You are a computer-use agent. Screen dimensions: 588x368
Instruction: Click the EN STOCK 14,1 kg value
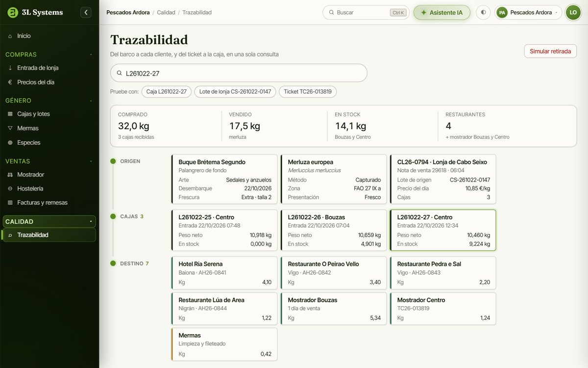(351, 126)
